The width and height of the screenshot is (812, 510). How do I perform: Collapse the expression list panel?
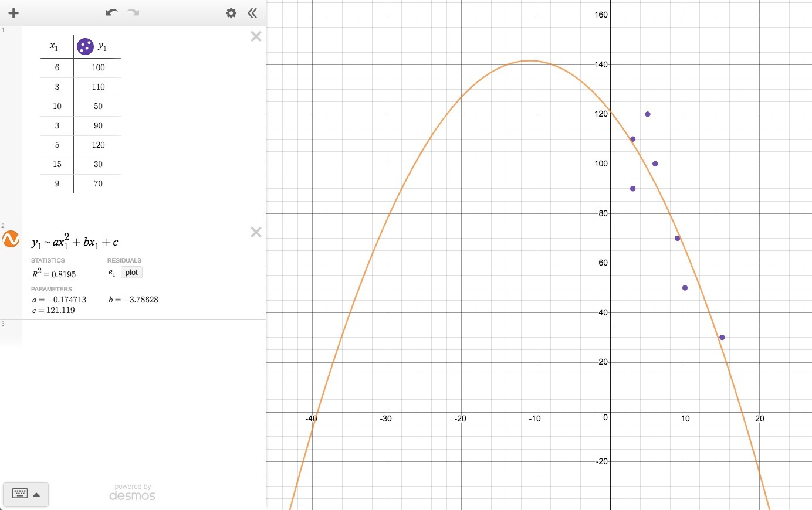(x=252, y=13)
